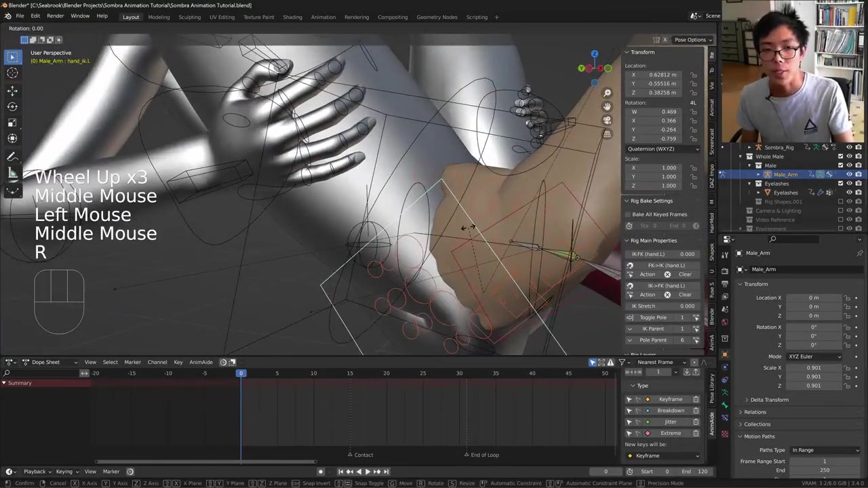The width and height of the screenshot is (868, 488).
Task: Adjust the IK Stretch slider
Action: 663,306
